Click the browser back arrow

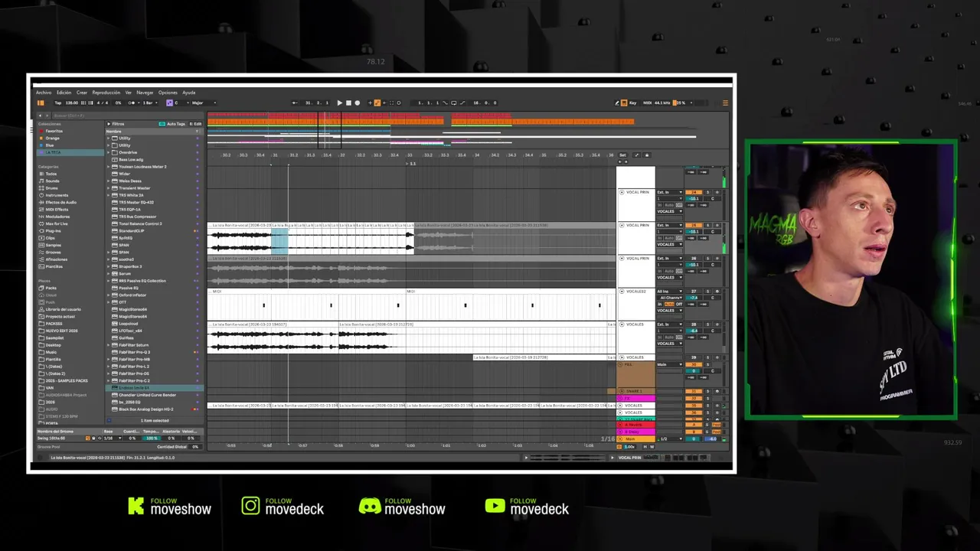point(40,116)
